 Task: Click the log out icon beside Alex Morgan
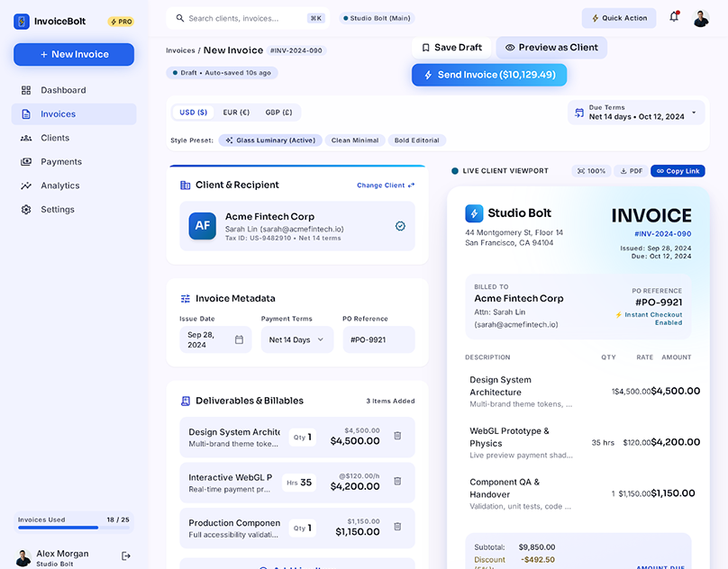126,556
